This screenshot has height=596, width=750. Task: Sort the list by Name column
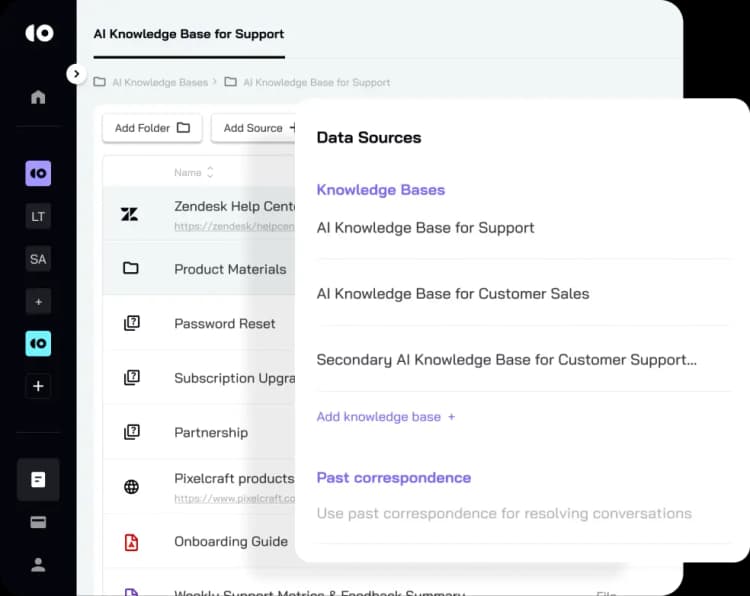coord(193,172)
